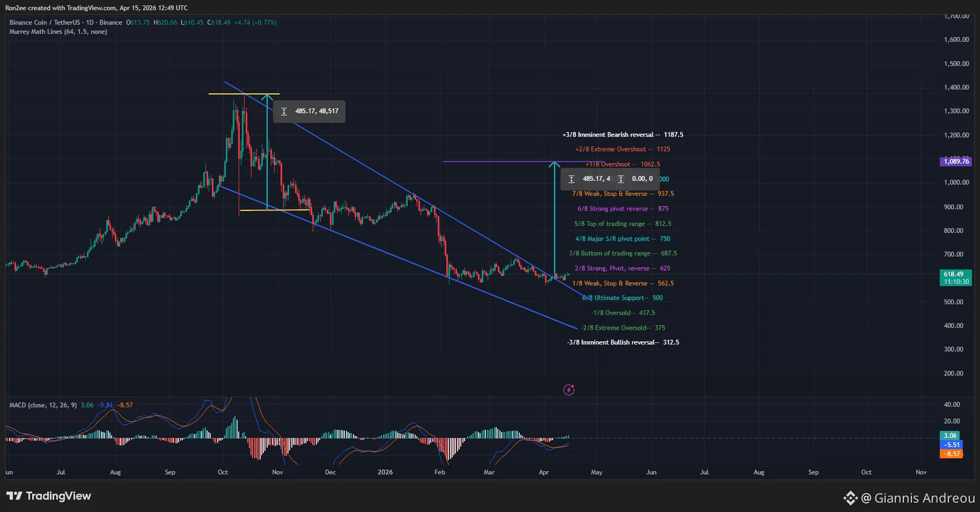980x512 pixels.
Task: Click the May label on the time axis
Action: (596, 472)
